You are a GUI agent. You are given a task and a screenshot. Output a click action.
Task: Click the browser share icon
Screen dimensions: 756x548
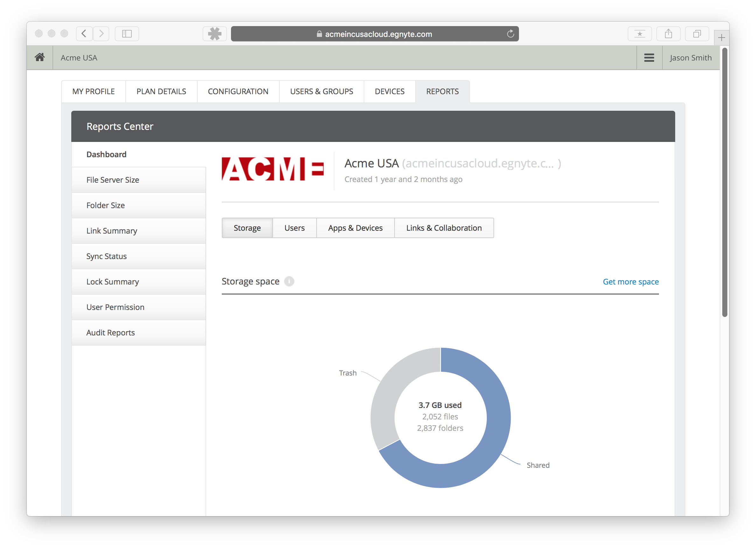pyautogui.click(x=668, y=34)
